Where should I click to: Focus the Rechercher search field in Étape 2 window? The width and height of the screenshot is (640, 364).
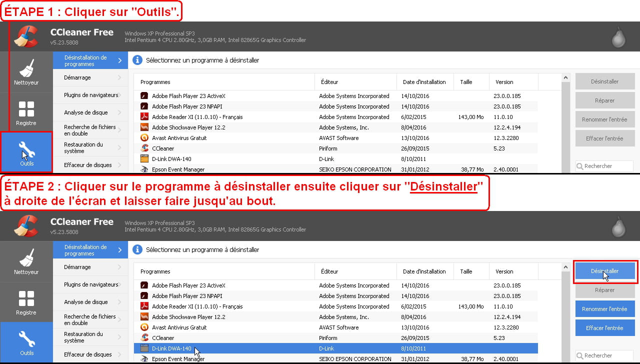(604, 355)
